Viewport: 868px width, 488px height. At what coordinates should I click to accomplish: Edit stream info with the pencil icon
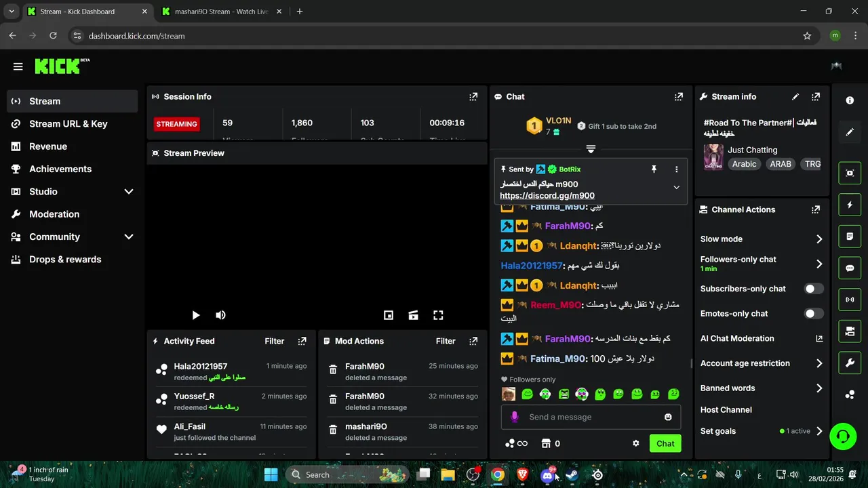point(795,97)
